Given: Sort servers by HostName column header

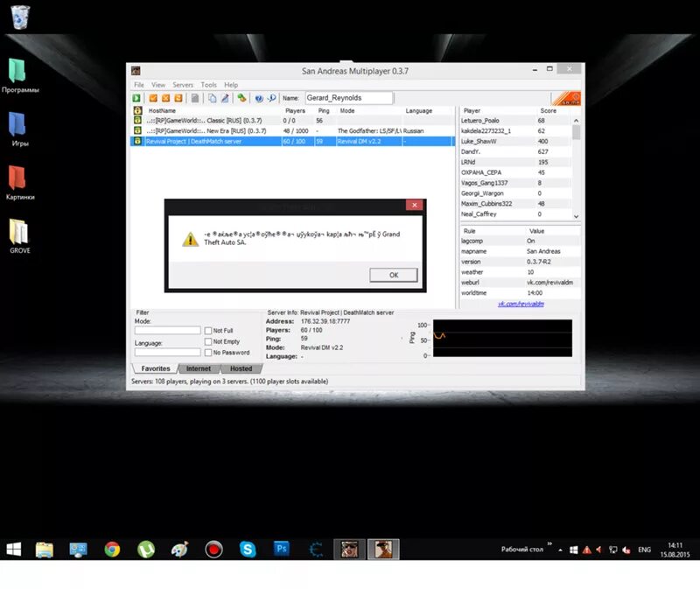Looking at the screenshot, I should click(x=162, y=111).
